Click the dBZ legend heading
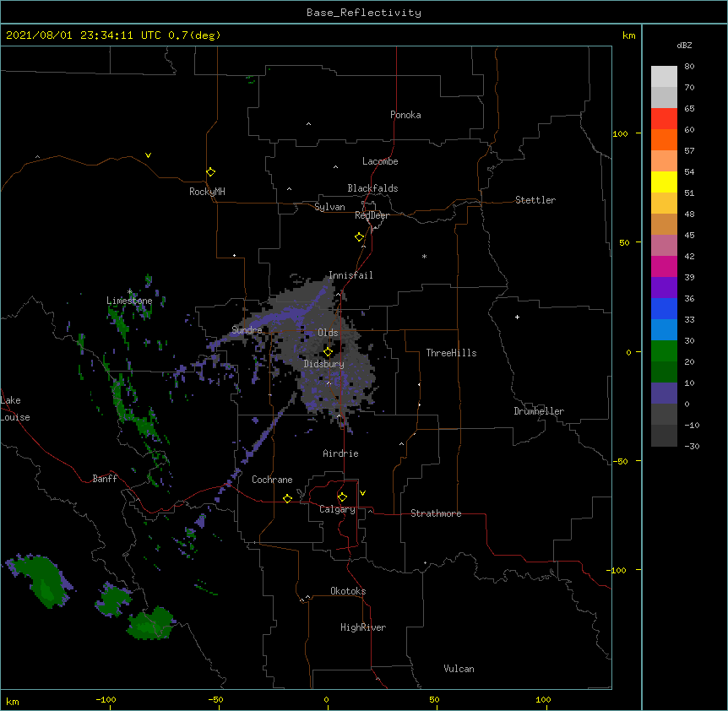The image size is (728, 711). (x=684, y=45)
